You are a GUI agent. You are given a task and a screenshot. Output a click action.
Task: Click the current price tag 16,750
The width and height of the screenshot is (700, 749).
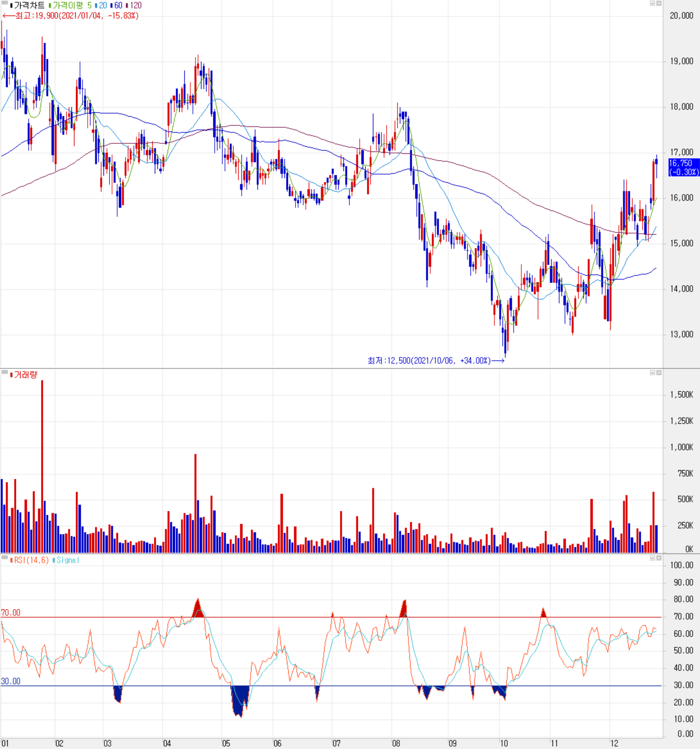point(684,167)
